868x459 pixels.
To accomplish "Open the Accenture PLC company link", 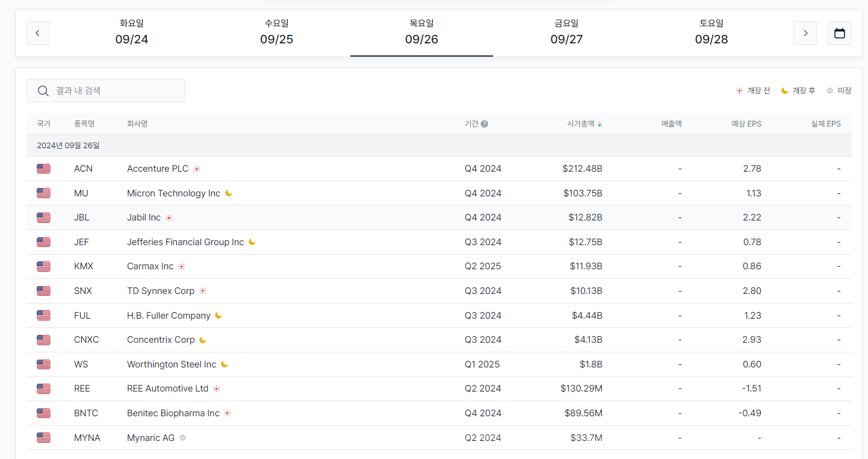I will pos(158,169).
